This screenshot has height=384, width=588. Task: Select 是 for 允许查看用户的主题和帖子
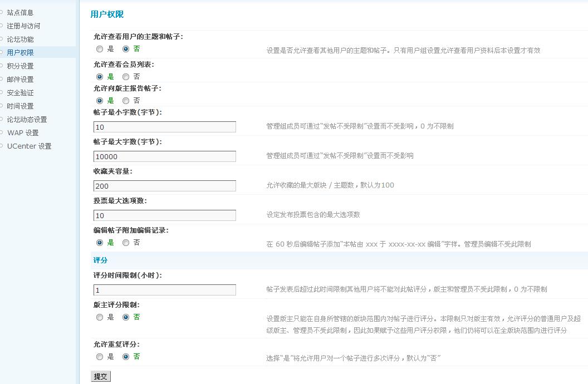(100, 49)
